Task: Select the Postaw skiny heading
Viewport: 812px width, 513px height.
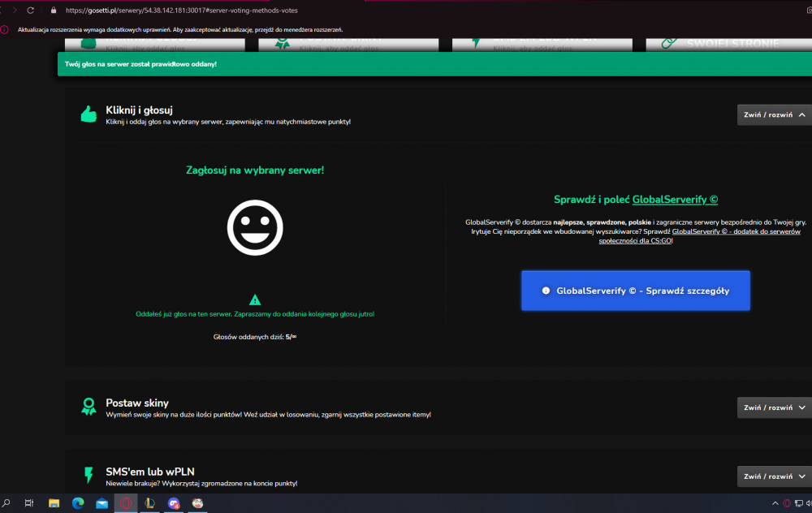Action: [x=136, y=403]
